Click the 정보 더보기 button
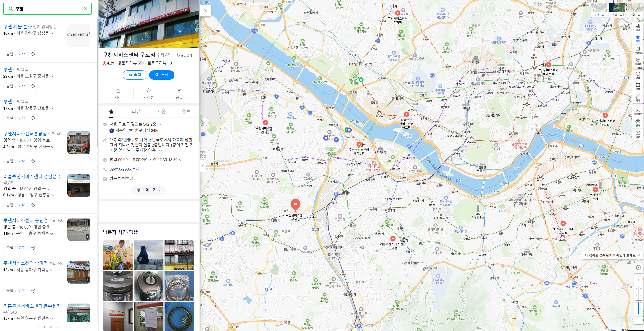The image size is (644, 331). tap(148, 190)
